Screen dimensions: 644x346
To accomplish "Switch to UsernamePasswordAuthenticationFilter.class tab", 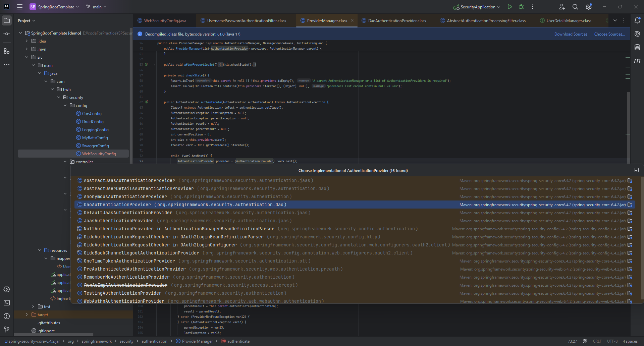I will click(x=244, y=21).
